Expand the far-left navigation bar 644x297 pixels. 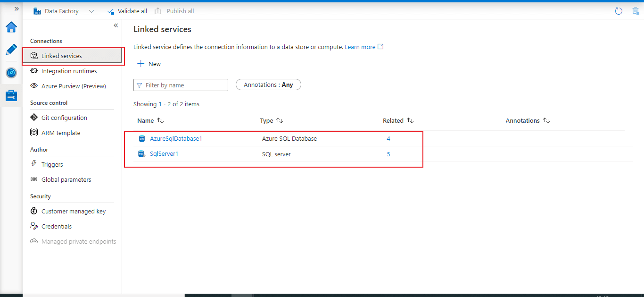17,8
